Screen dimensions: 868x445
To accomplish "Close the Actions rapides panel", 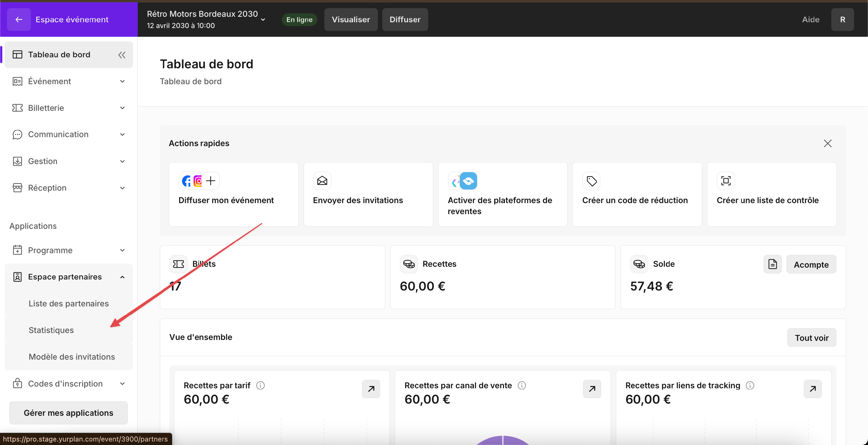I will tap(827, 144).
